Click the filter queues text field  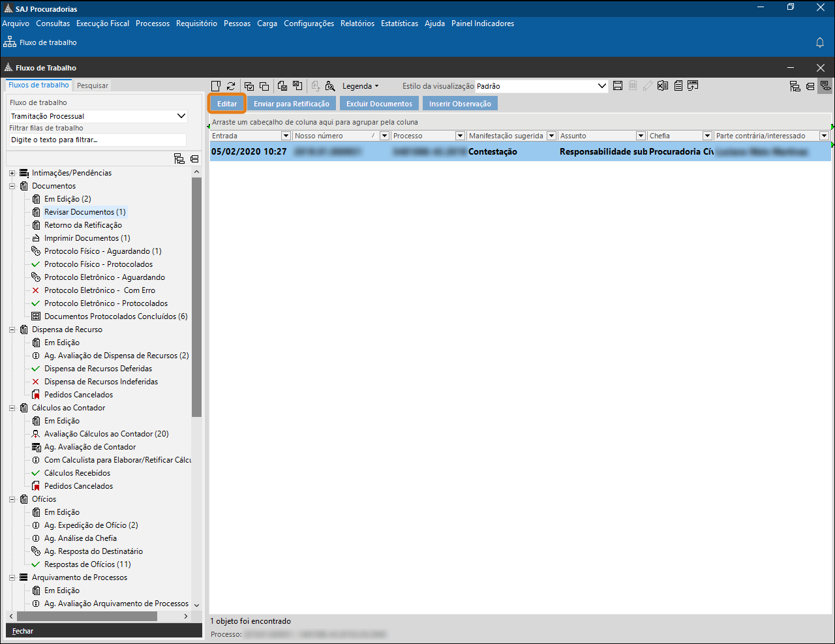tap(98, 140)
